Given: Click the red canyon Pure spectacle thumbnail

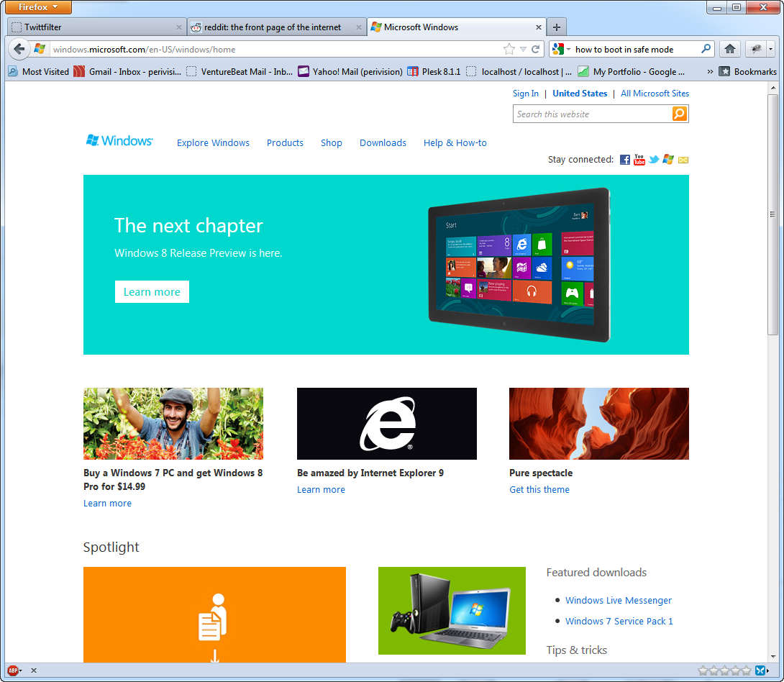Looking at the screenshot, I should (598, 424).
